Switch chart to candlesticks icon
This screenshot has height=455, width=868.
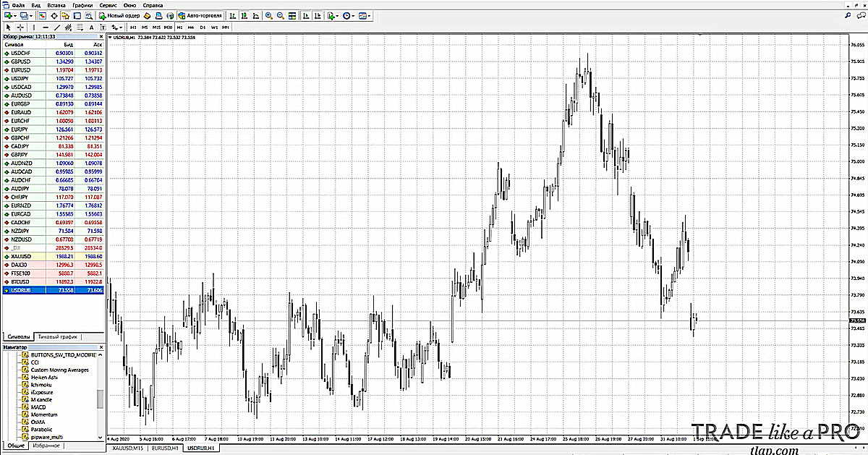[x=244, y=15]
